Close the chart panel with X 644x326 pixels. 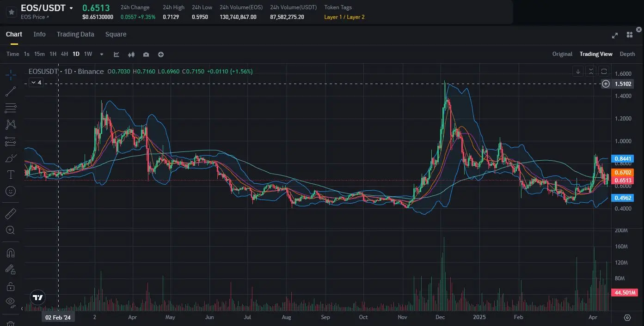click(x=639, y=30)
